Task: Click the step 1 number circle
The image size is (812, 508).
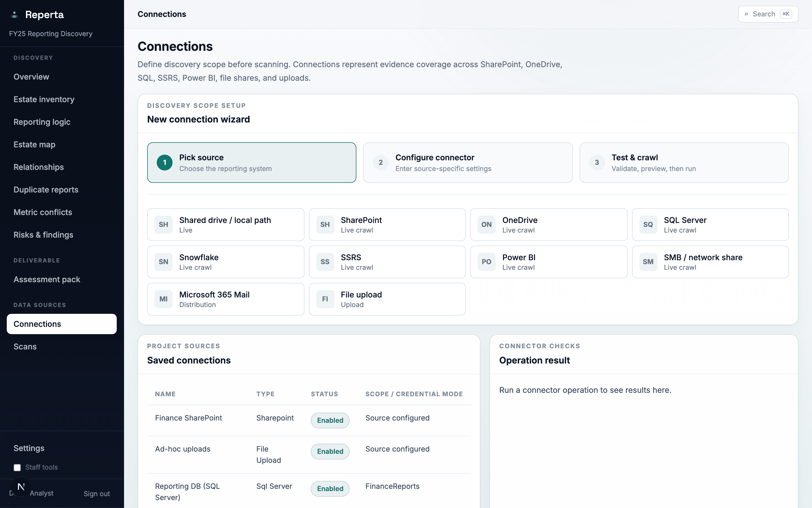Action: click(164, 163)
